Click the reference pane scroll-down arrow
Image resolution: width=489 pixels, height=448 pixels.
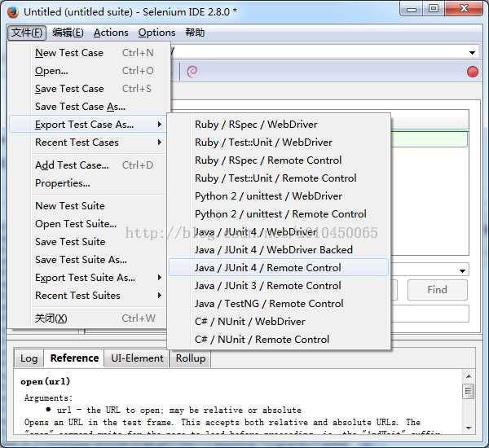468,428
